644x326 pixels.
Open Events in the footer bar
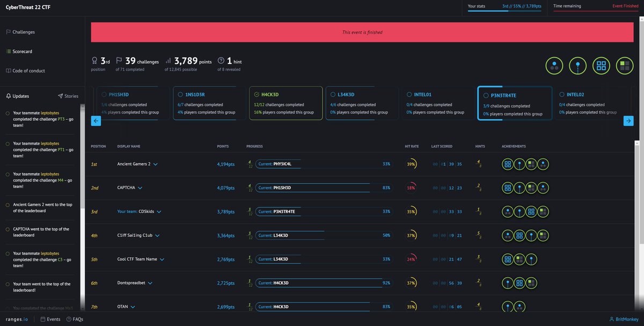[50, 319]
